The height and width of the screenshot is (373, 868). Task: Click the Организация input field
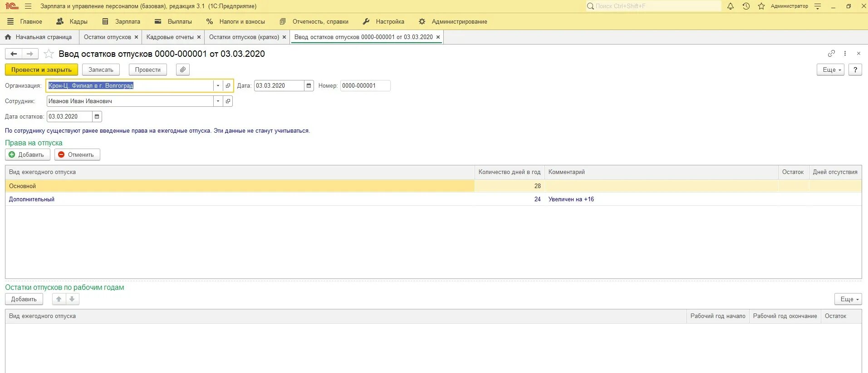click(x=130, y=85)
